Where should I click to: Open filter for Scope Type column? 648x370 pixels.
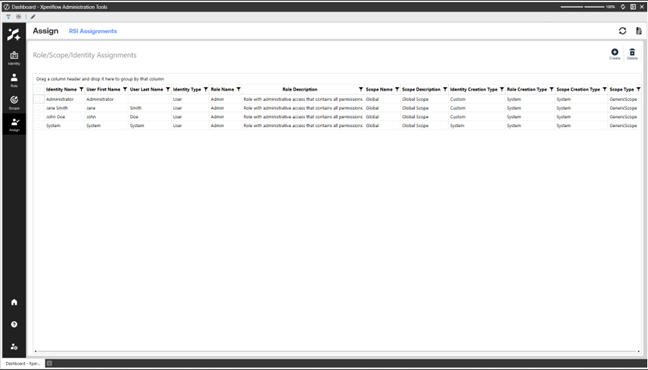point(638,89)
